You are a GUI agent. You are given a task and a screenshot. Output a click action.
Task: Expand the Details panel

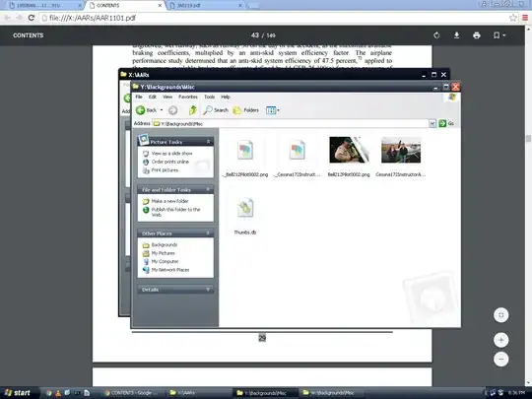click(x=208, y=290)
